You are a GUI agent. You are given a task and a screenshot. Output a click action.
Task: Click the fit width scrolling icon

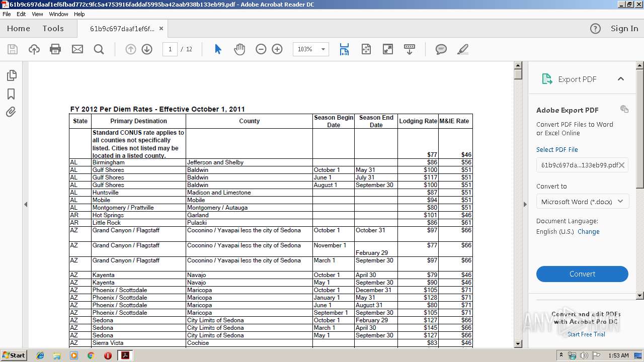tap(344, 49)
